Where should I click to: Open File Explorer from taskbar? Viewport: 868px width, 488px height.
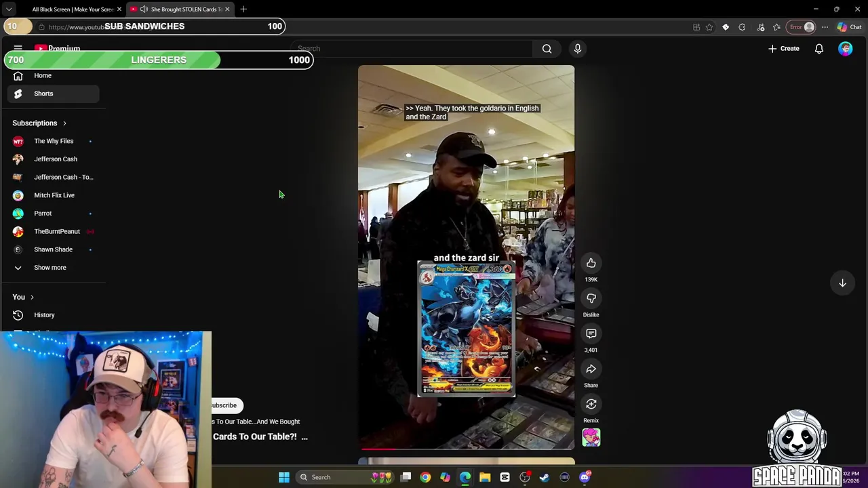[x=485, y=477]
